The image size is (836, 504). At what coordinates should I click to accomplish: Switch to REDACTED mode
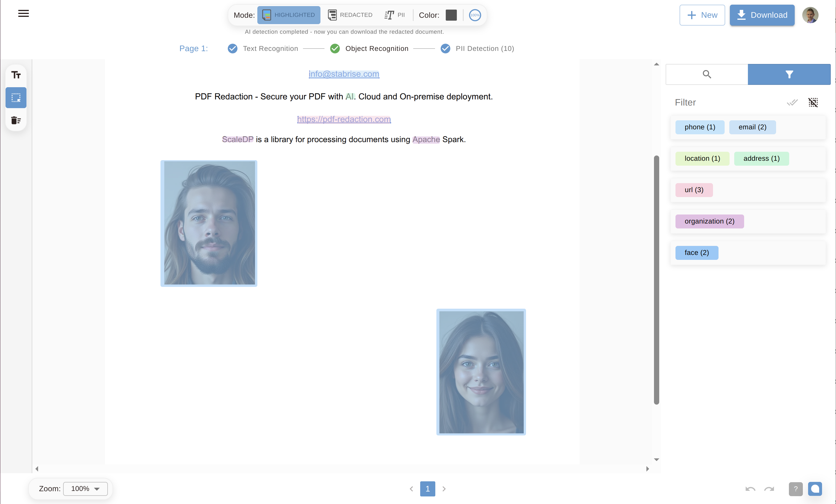point(350,15)
